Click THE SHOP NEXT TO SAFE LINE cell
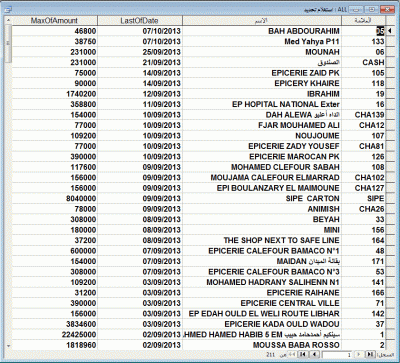The height and width of the screenshot is (363, 400). 262,240
